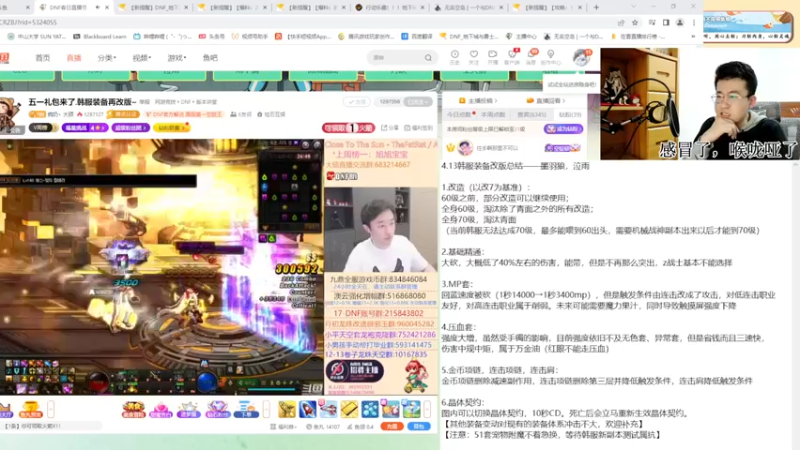Screen dimensions: 800x450
Task: Click the fish ball trophy gift icon
Action: (30, 409)
